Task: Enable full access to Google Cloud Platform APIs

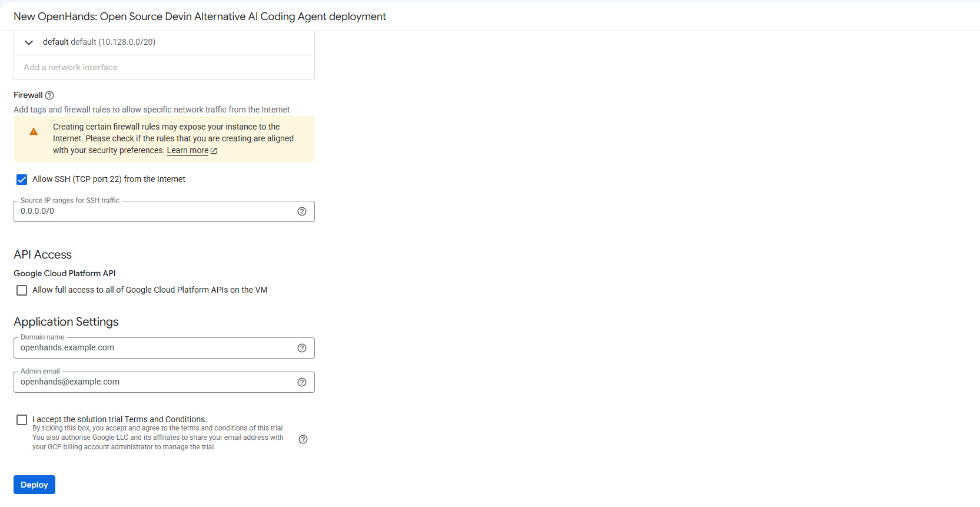Action: coord(22,290)
